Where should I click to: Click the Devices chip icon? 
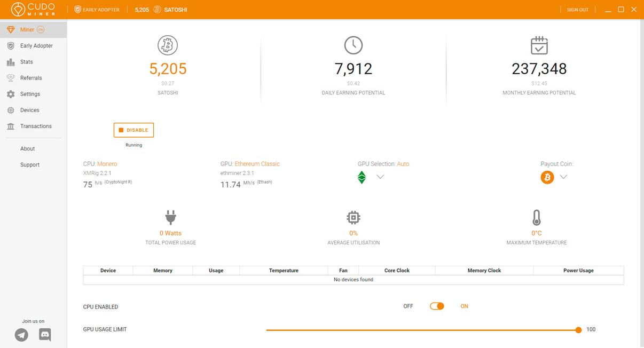pos(11,110)
